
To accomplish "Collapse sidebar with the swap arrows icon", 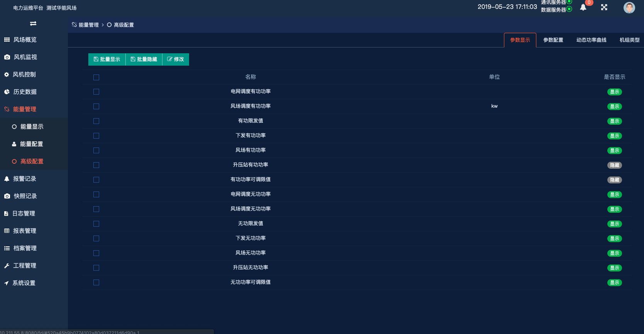I will [x=33, y=24].
